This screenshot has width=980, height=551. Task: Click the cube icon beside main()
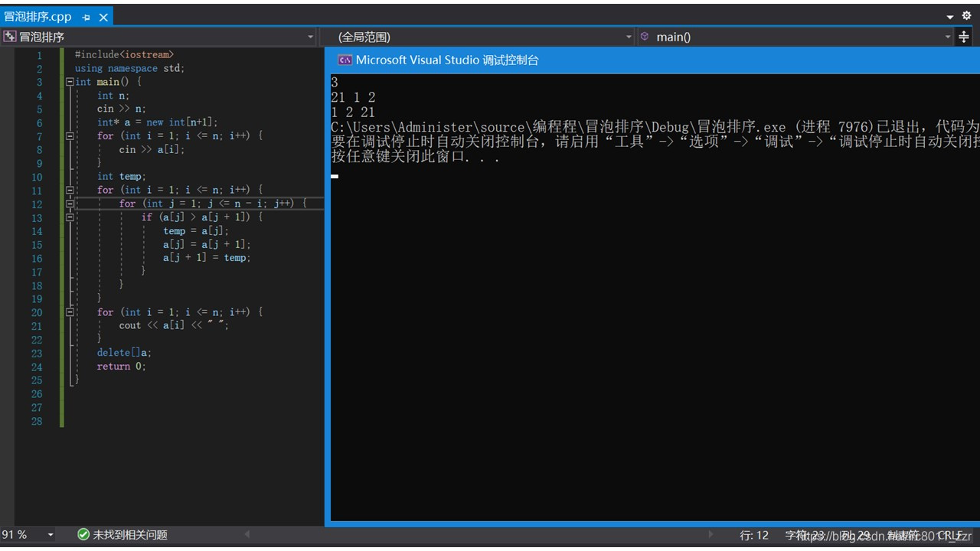(x=645, y=36)
